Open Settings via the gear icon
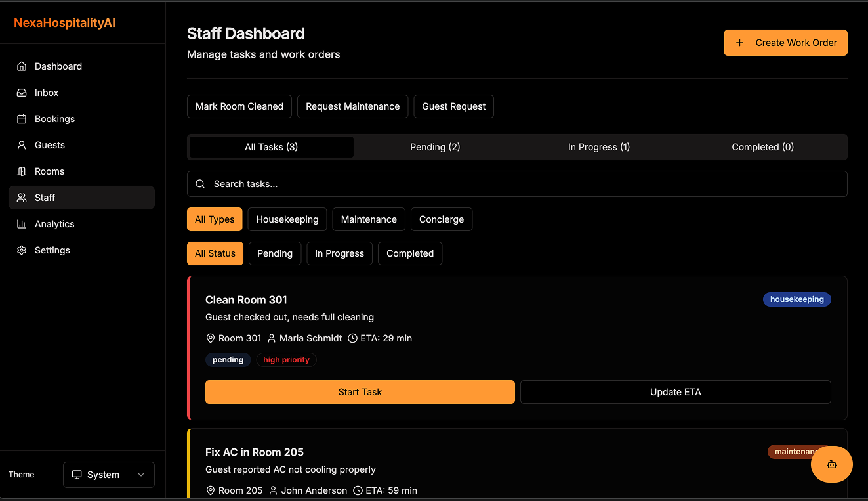 22,250
